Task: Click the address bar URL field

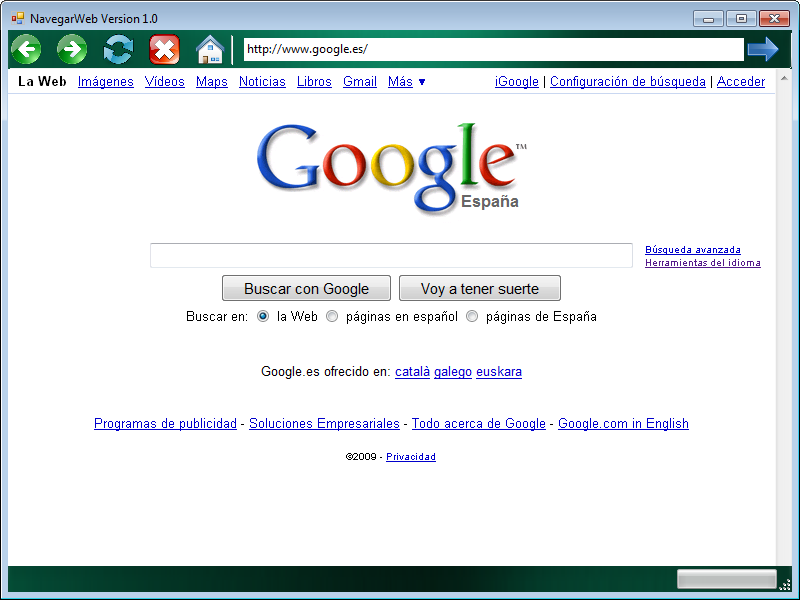Action: 493,49
